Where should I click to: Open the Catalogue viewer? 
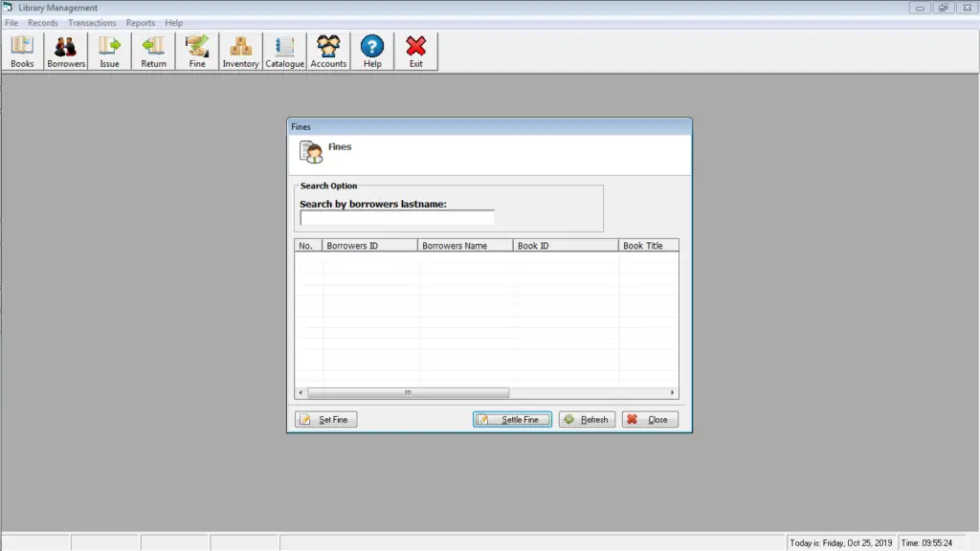point(284,50)
